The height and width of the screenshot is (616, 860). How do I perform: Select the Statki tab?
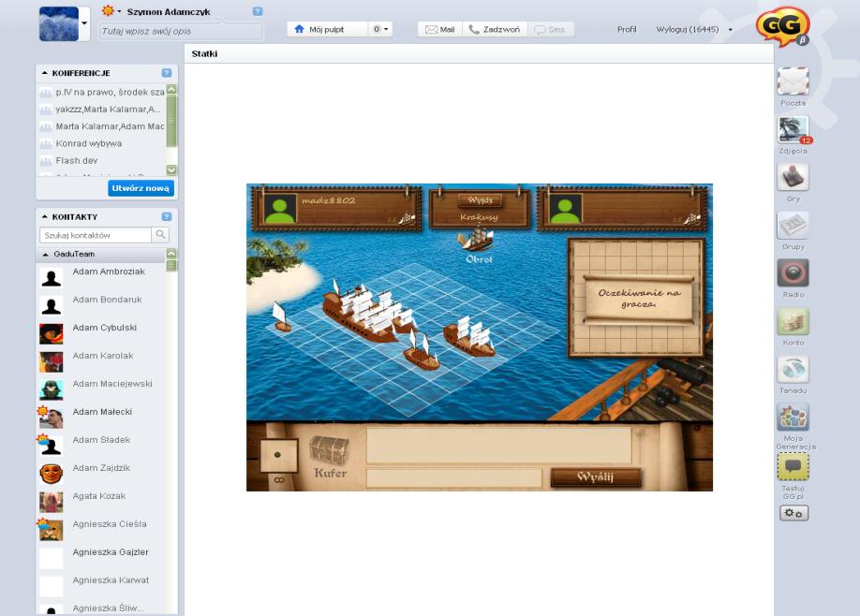pyautogui.click(x=204, y=53)
